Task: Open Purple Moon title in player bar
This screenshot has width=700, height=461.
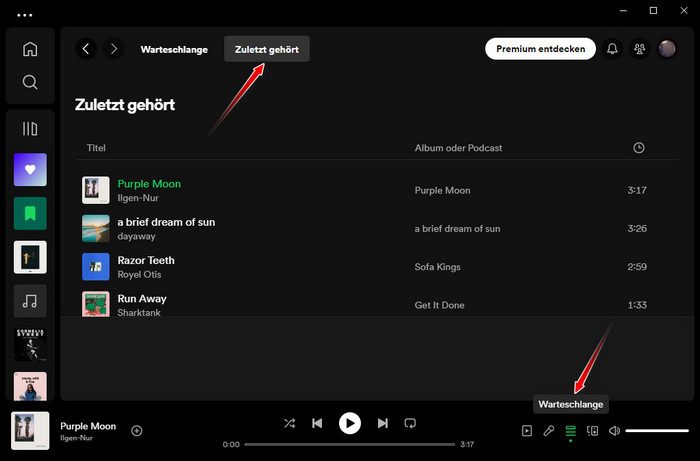Action: (88, 426)
